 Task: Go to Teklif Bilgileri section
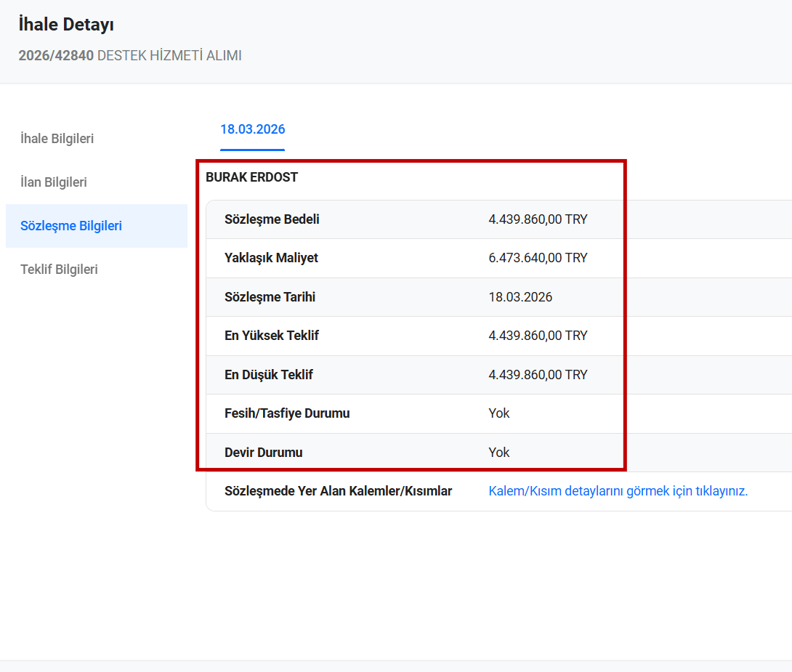click(x=60, y=270)
